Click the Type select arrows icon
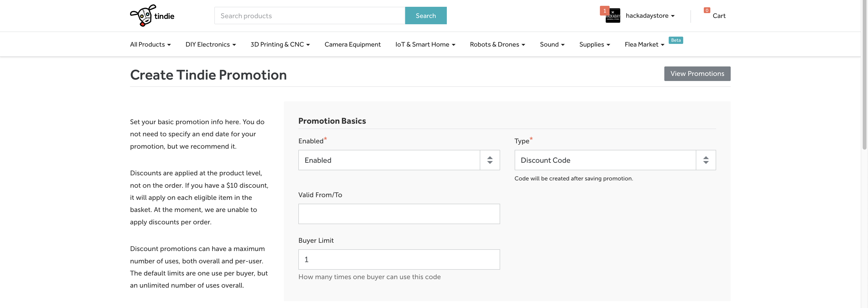The image size is (868, 308). 705,160
